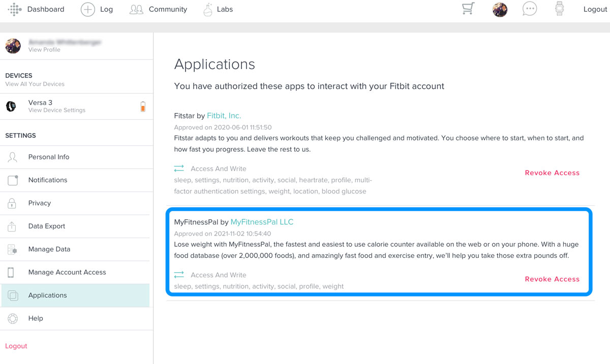610x364 pixels.
Task: Click the Community people icon
Action: click(x=136, y=9)
